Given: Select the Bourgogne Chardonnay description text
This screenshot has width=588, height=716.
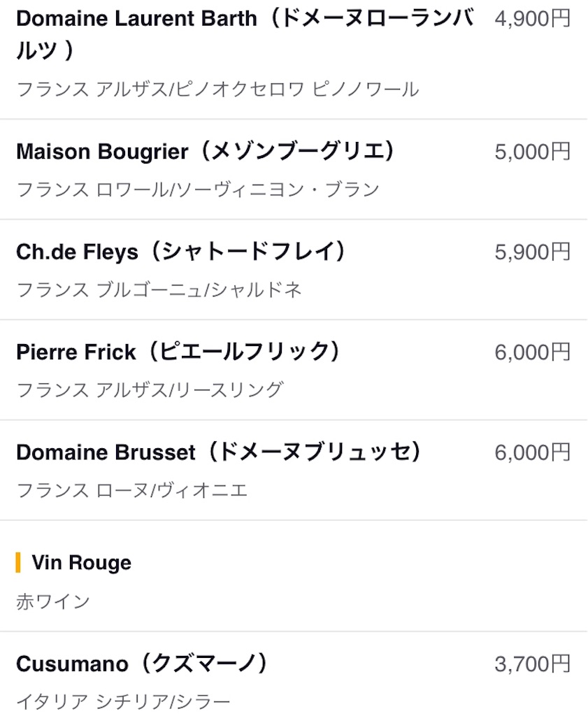Looking at the screenshot, I should 159,289.
